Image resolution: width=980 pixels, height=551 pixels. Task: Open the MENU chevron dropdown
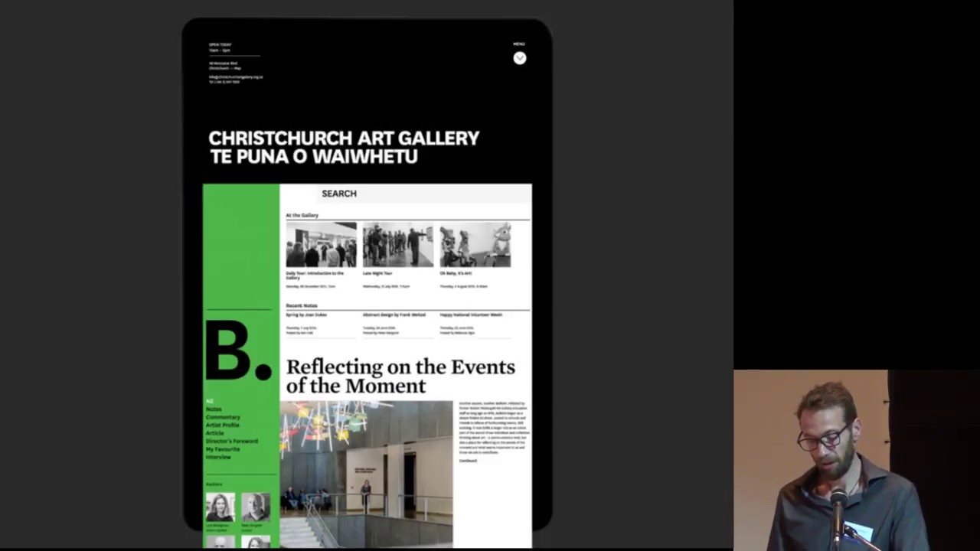pyautogui.click(x=520, y=58)
